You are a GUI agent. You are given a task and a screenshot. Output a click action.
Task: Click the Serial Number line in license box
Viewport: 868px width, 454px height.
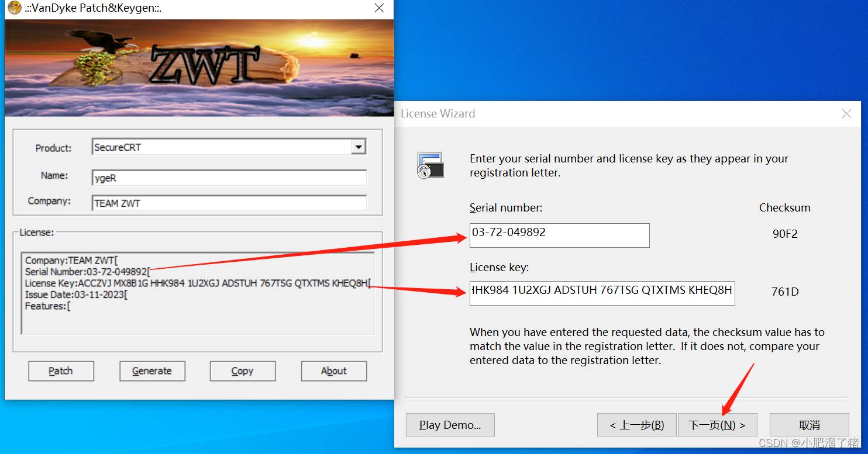pyautogui.click(x=88, y=272)
